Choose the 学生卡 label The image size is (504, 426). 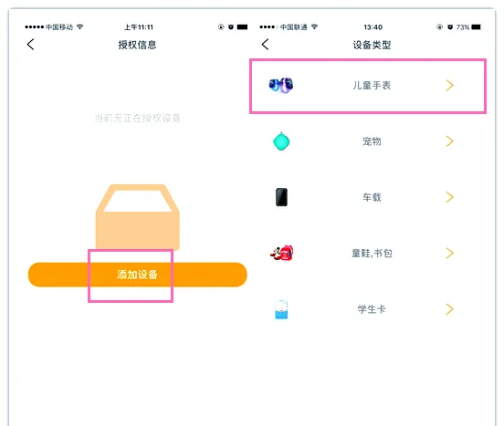[372, 309]
